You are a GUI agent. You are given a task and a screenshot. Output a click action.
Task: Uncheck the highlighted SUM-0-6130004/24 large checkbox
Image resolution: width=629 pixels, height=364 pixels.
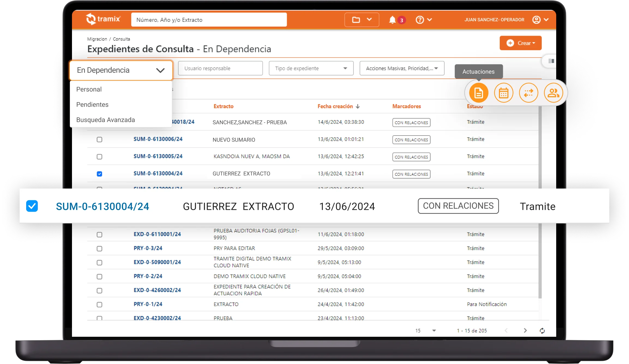coord(32,206)
